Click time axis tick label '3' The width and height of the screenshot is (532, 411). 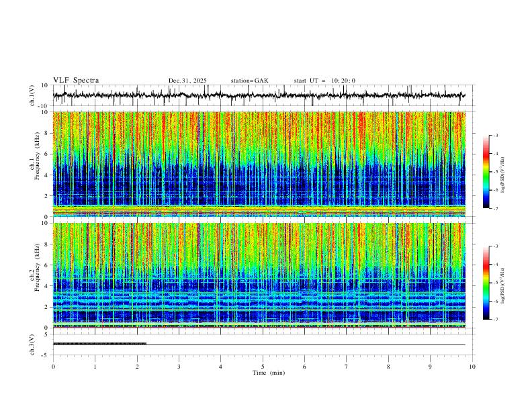coord(179,367)
